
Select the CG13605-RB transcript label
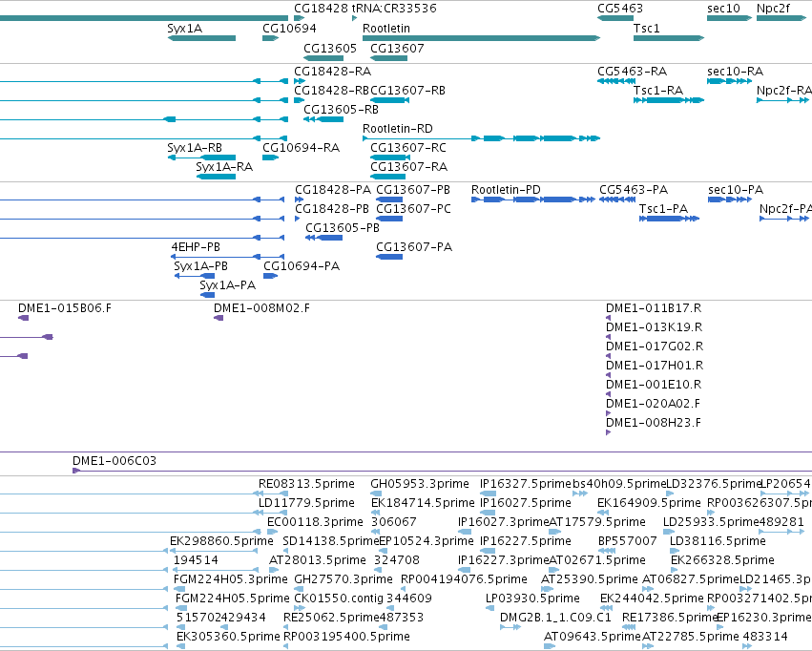point(342,110)
